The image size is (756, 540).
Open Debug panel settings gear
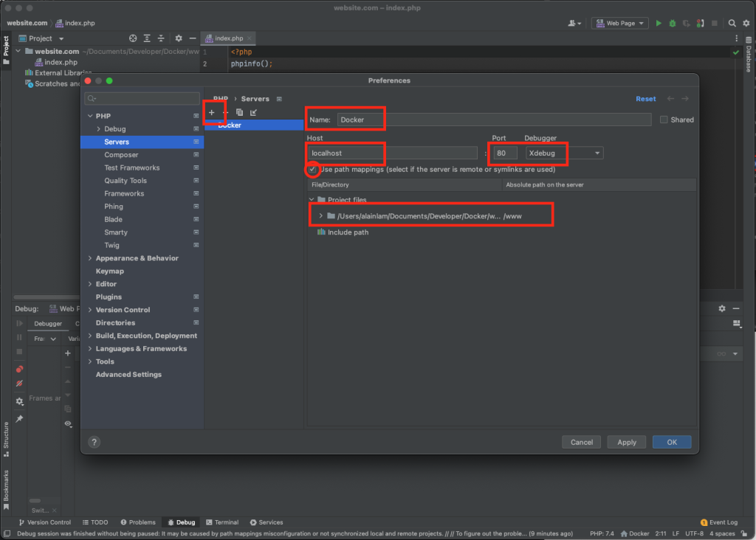722,308
